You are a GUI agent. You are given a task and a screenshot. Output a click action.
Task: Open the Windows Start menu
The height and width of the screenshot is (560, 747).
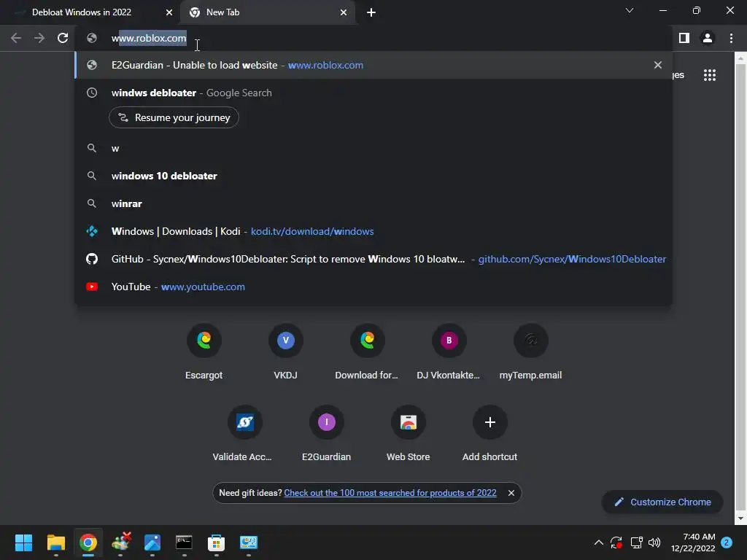click(23, 542)
